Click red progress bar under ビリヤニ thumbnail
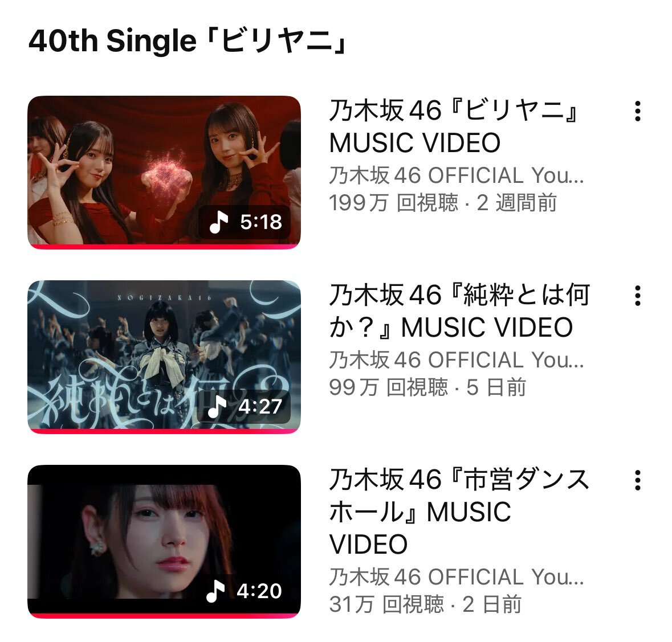672x642 pixels. tap(164, 247)
